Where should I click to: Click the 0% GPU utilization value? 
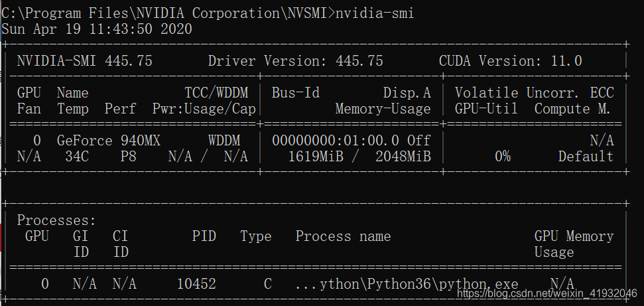(503, 157)
